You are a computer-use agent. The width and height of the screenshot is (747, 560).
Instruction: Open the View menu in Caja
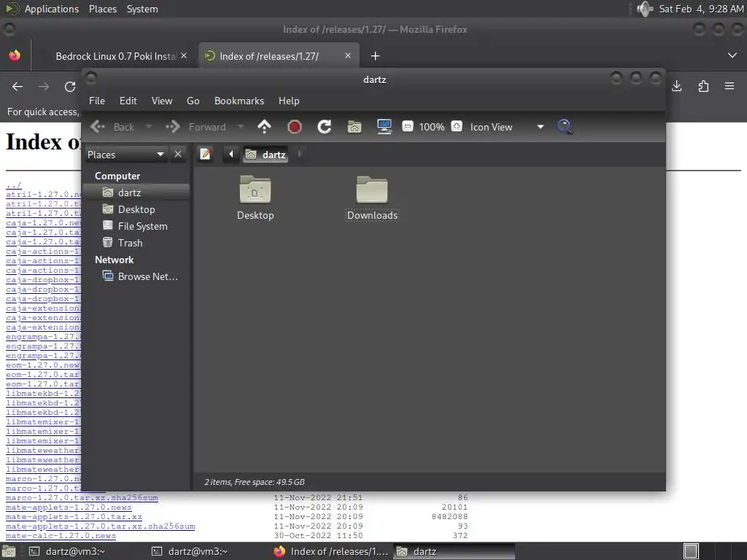click(162, 101)
